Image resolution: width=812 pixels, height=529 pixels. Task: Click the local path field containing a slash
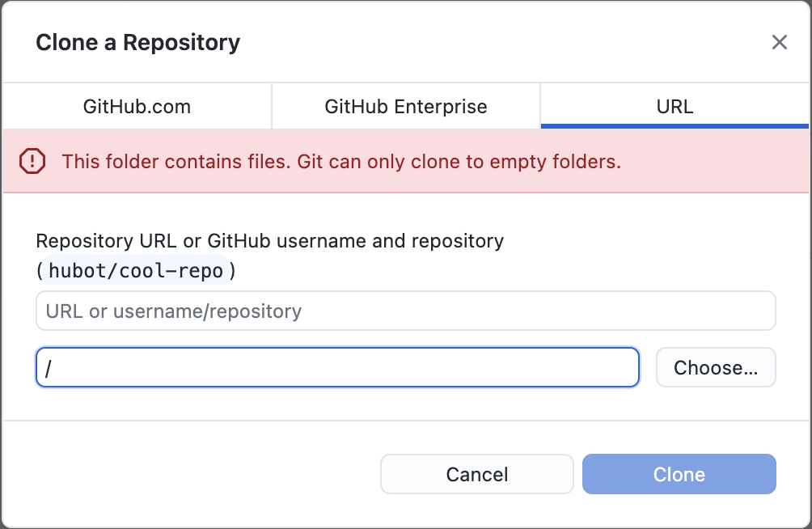click(336, 367)
